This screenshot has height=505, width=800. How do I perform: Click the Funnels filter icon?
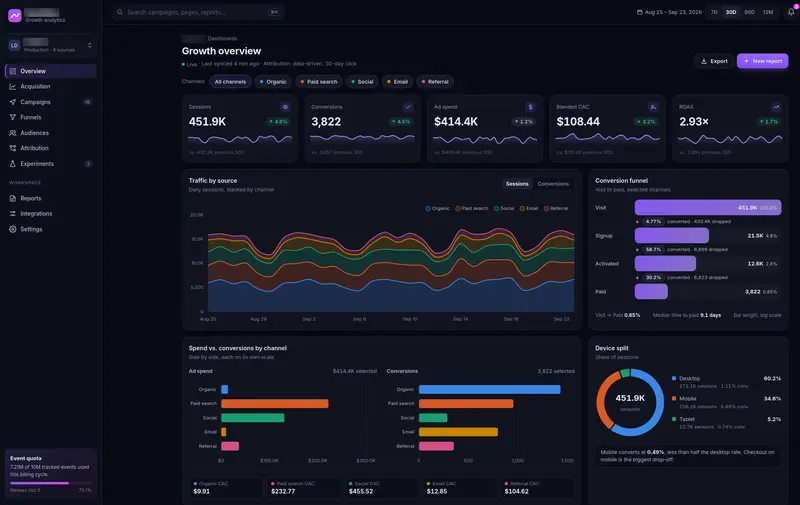[13, 117]
